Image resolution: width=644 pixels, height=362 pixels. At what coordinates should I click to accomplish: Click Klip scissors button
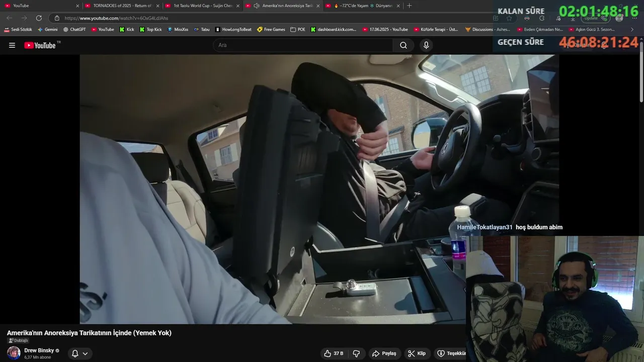417,353
